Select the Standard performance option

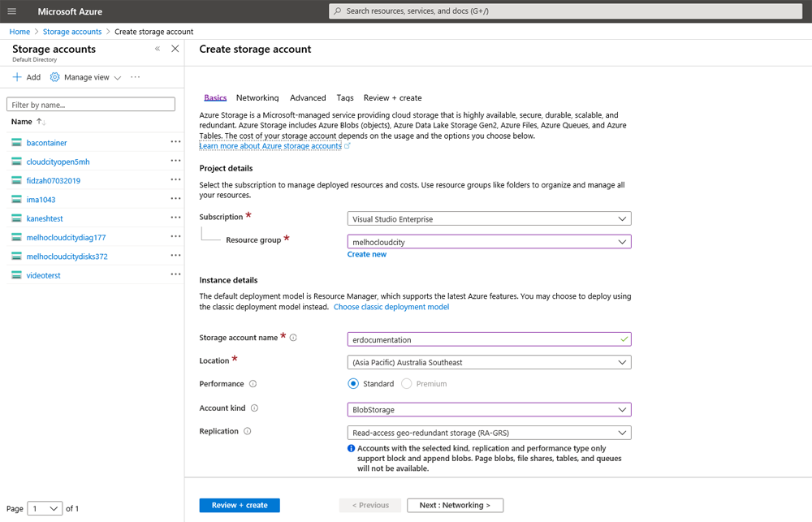[353, 384]
